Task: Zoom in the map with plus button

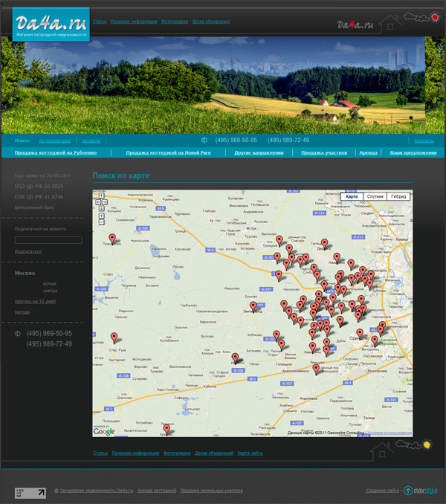Action: tap(101, 214)
